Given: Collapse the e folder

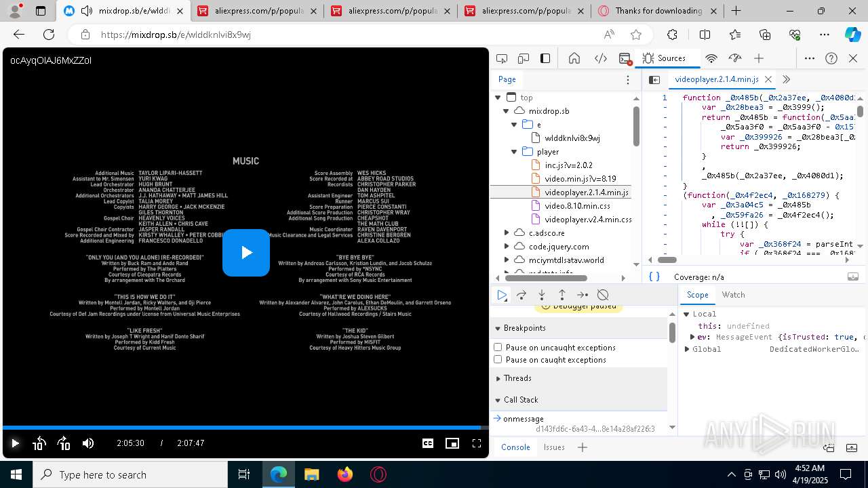Looking at the screenshot, I should click(514, 125).
